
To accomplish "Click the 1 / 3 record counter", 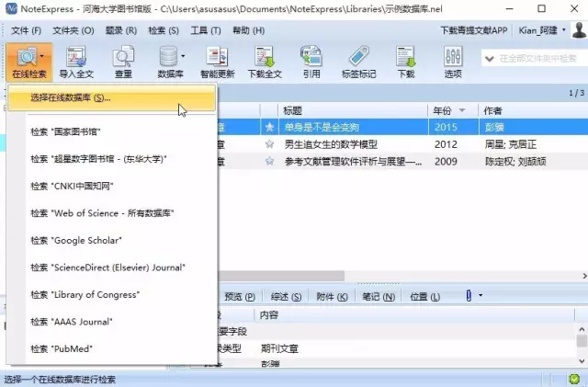I will [576, 93].
